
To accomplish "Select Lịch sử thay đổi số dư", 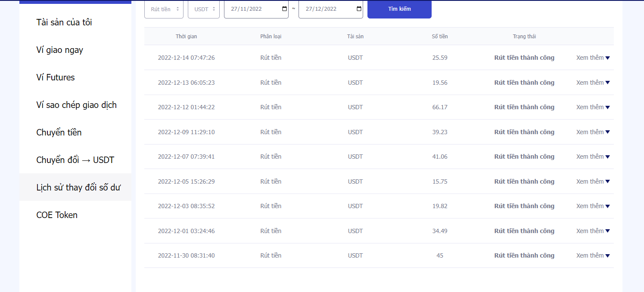I will (75, 187).
